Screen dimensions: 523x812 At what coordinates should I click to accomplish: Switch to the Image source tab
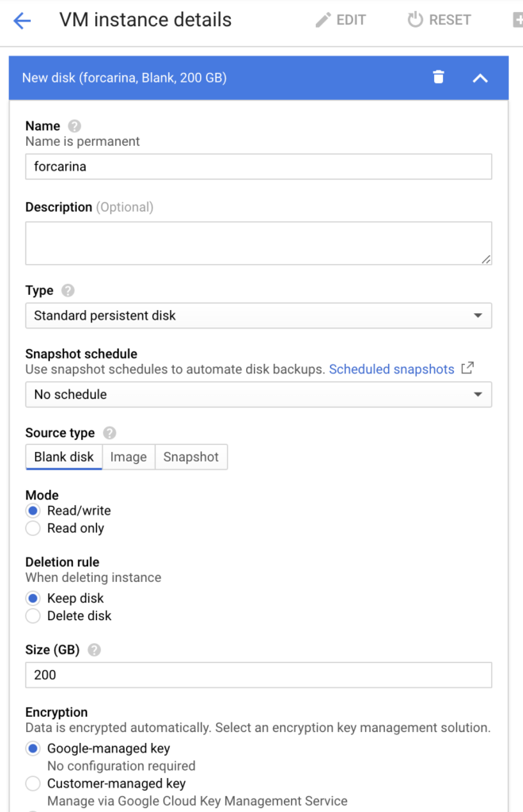click(129, 457)
